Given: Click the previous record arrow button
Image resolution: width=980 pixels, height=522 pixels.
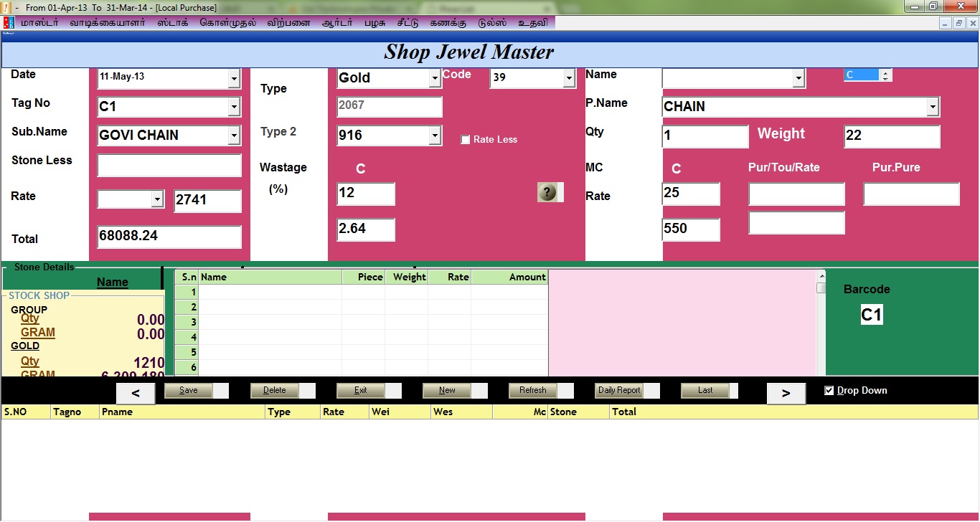Looking at the screenshot, I should (x=135, y=393).
